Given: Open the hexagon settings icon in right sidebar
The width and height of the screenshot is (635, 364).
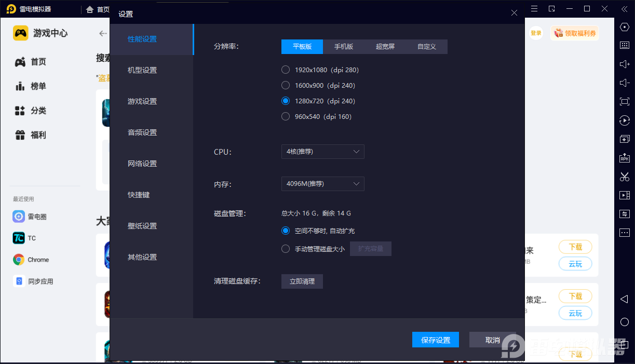Looking at the screenshot, I should point(625,27).
